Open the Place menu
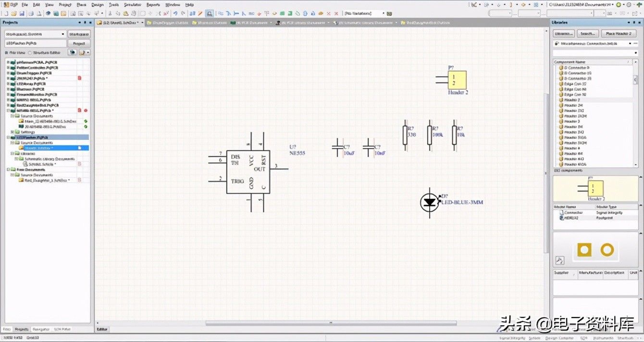644x342 pixels. (x=81, y=4)
